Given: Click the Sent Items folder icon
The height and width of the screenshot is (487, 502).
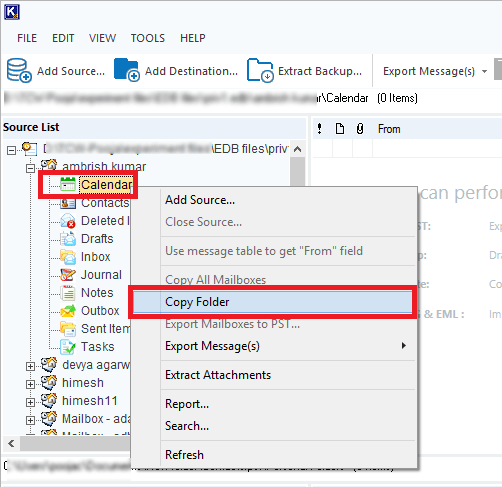Looking at the screenshot, I should [x=68, y=329].
